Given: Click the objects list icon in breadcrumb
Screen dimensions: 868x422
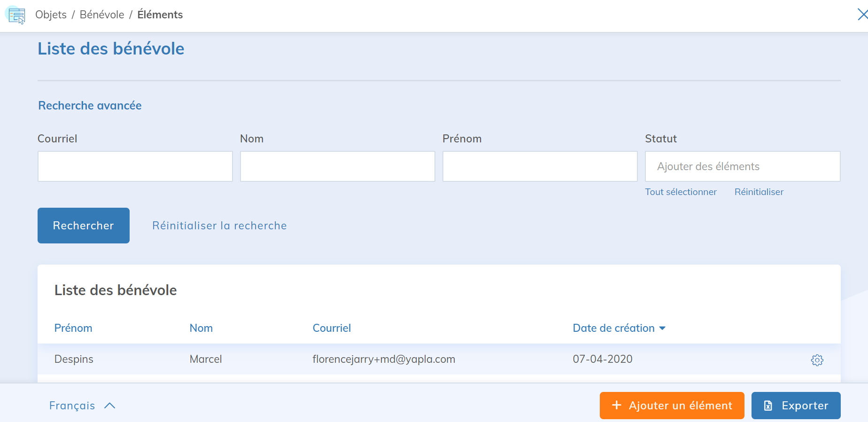Looking at the screenshot, I should [x=16, y=16].
